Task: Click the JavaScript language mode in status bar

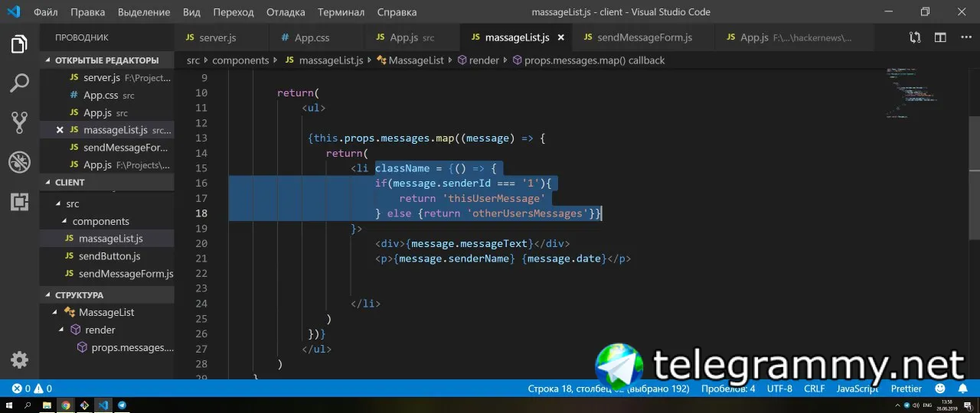Action: tap(857, 389)
